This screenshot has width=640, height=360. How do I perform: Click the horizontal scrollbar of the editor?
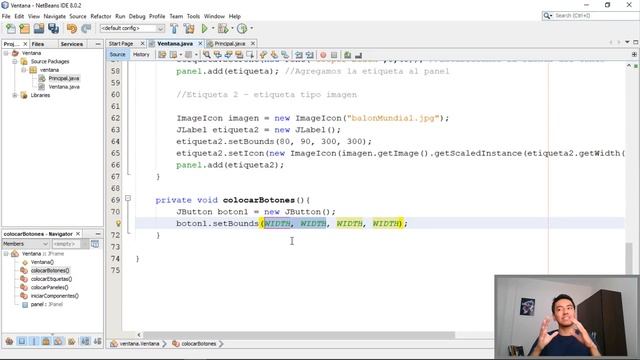[x=299, y=335]
